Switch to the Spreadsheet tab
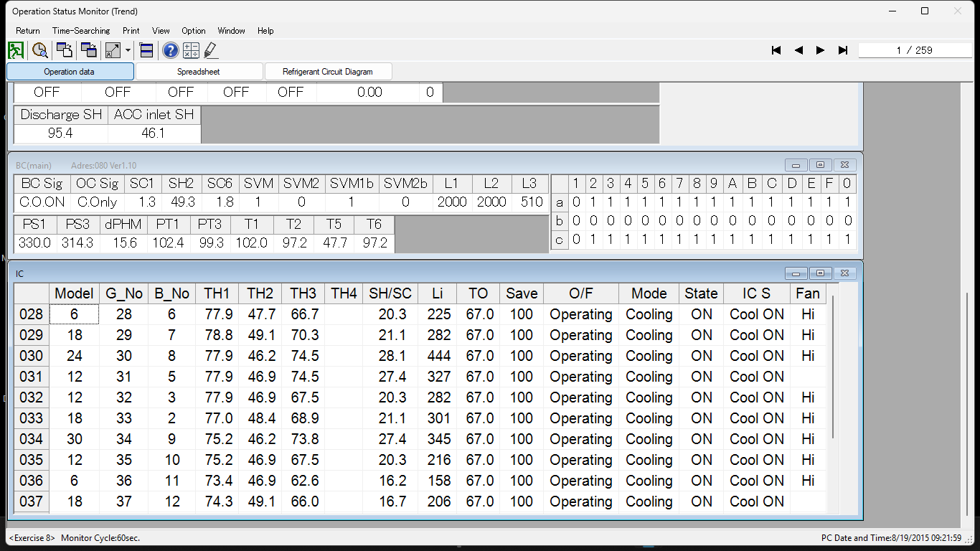Screen dimensions: 980x551 pyautogui.click(x=199, y=72)
